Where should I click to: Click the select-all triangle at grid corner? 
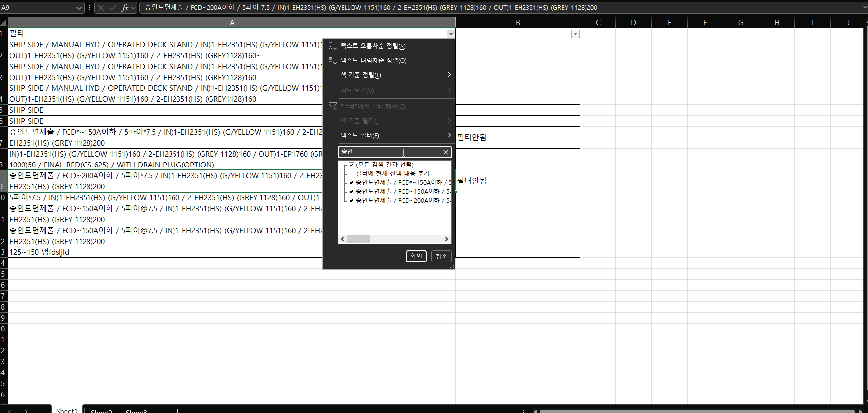[x=3, y=23]
